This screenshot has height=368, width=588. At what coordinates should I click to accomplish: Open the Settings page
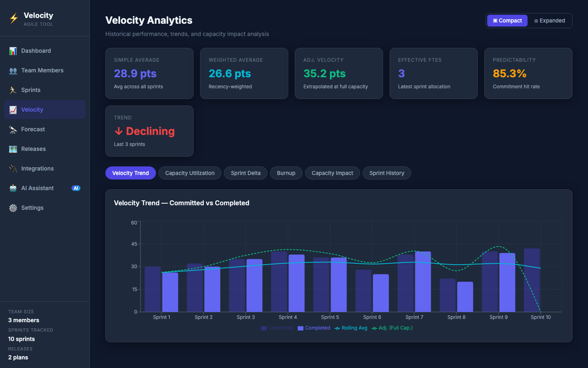(45, 208)
